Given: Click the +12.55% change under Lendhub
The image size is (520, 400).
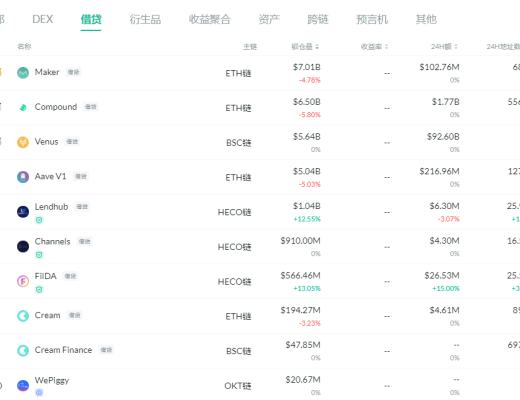Looking at the screenshot, I should [307, 219].
